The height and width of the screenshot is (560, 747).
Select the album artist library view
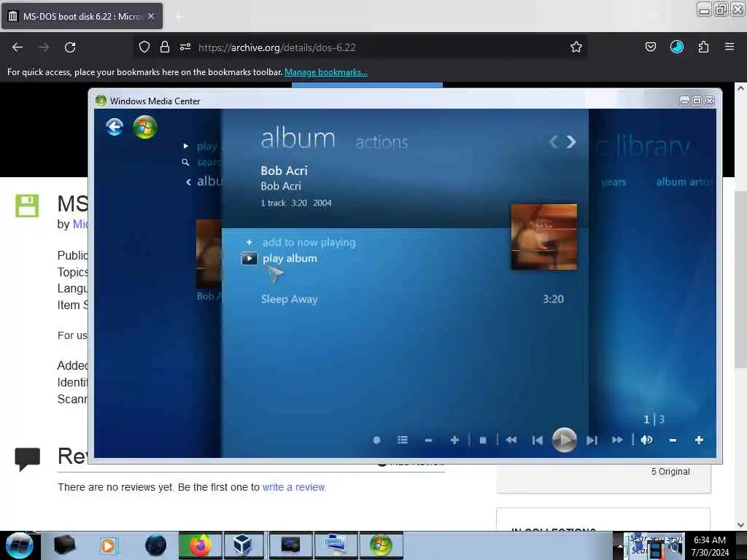click(684, 182)
